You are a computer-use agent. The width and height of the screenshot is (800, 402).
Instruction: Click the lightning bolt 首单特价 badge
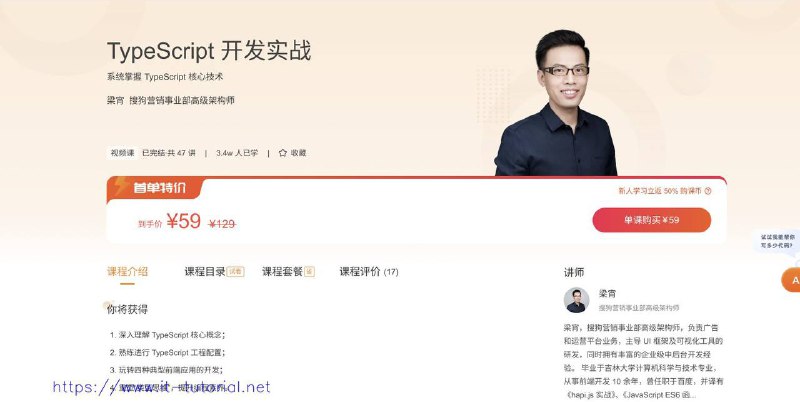point(154,188)
